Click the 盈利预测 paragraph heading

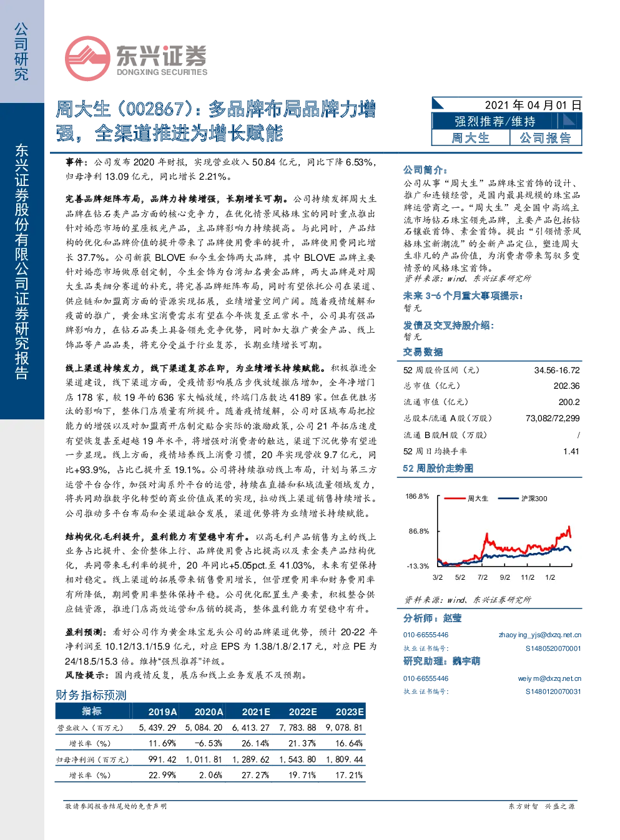(x=87, y=632)
